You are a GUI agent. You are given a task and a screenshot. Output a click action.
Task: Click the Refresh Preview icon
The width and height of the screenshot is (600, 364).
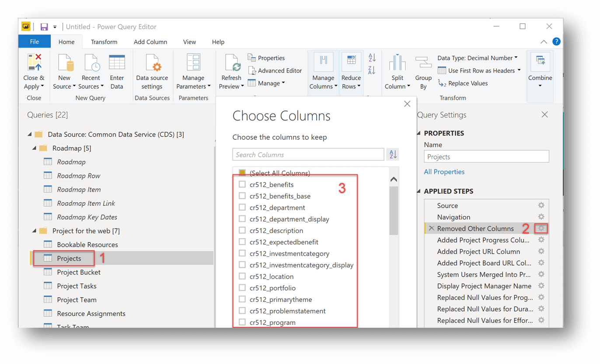(x=232, y=62)
